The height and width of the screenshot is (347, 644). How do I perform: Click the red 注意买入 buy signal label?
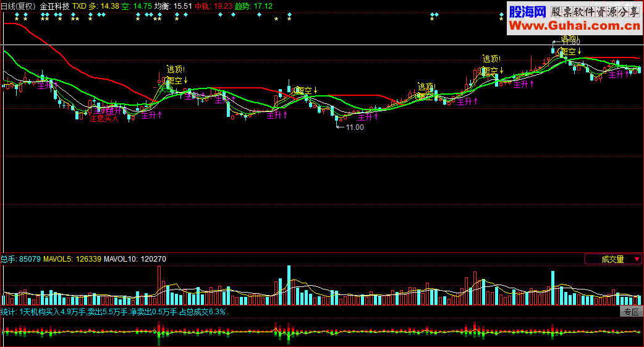point(104,118)
